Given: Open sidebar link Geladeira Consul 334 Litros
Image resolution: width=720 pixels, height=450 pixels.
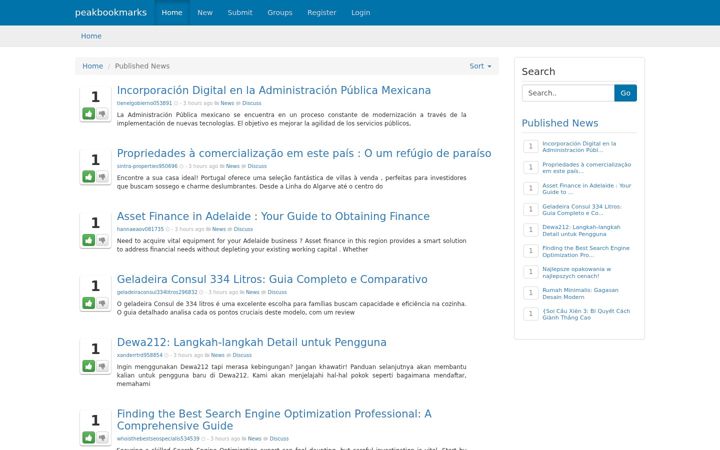Looking at the screenshot, I should pos(582,209).
